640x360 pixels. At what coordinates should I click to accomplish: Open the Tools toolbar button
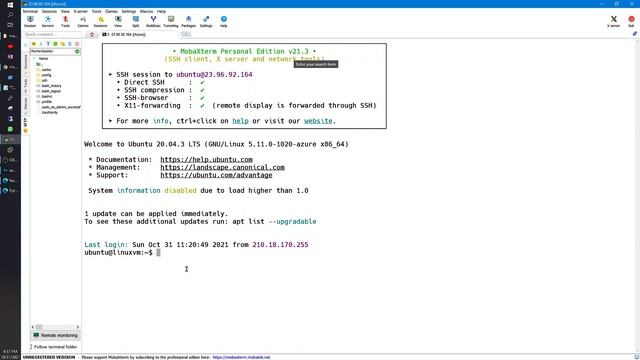[65, 22]
